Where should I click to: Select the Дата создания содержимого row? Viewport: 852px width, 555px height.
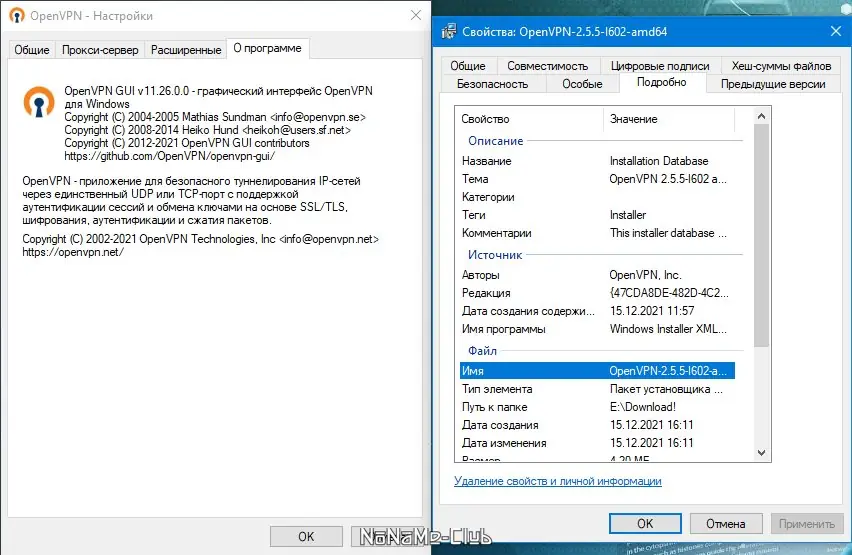click(x=597, y=311)
